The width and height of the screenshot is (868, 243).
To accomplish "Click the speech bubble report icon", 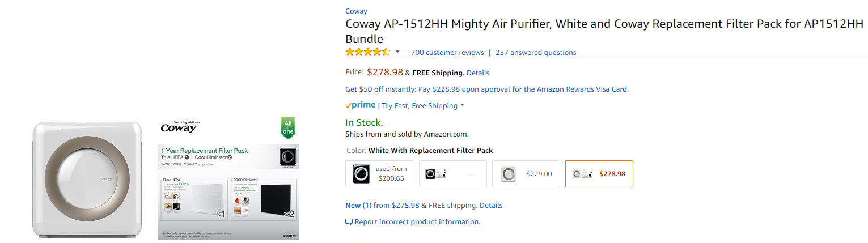I will (x=349, y=222).
